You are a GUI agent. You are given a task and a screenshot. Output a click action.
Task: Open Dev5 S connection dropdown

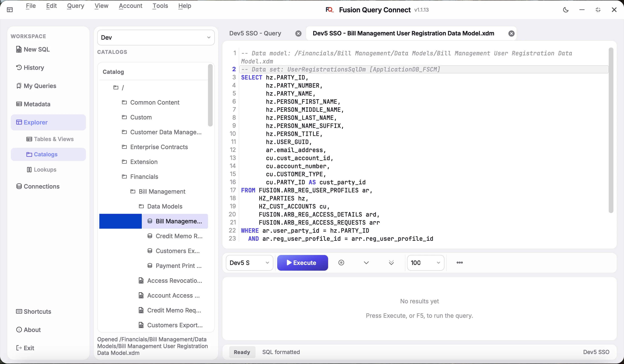pyautogui.click(x=249, y=263)
